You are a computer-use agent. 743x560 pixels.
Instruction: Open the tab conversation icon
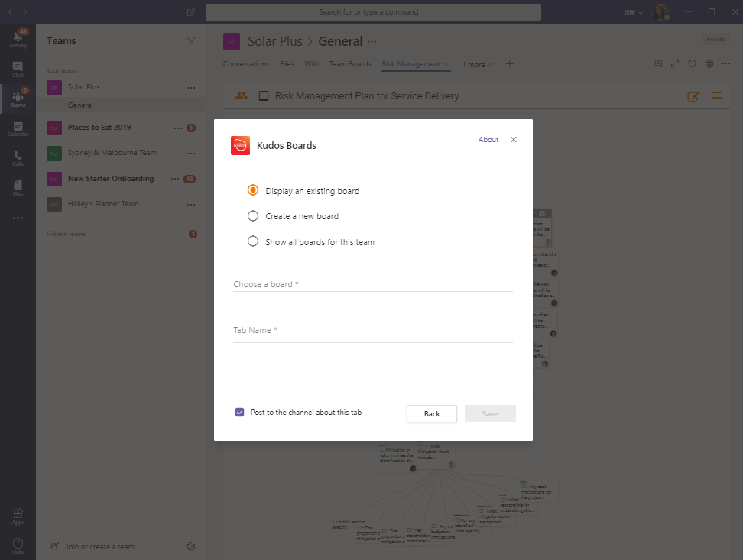pyautogui.click(x=658, y=63)
